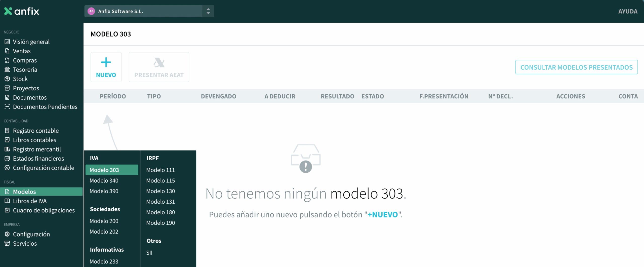Image resolution: width=644 pixels, height=267 pixels.
Task: Click the Visión general sidebar icon
Action: pos(7,42)
